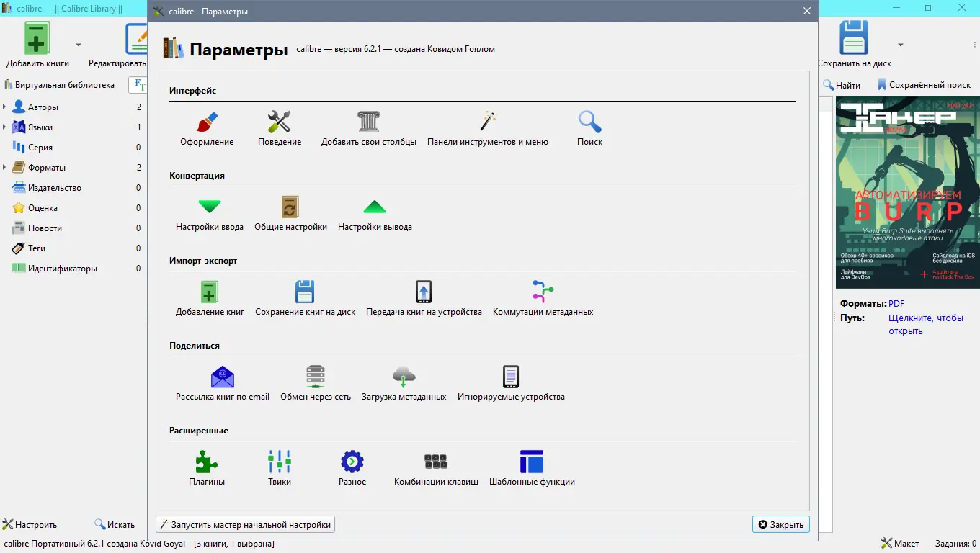Click the Найти search button
This screenshot has height=553, width=980.
pos(842,85)
